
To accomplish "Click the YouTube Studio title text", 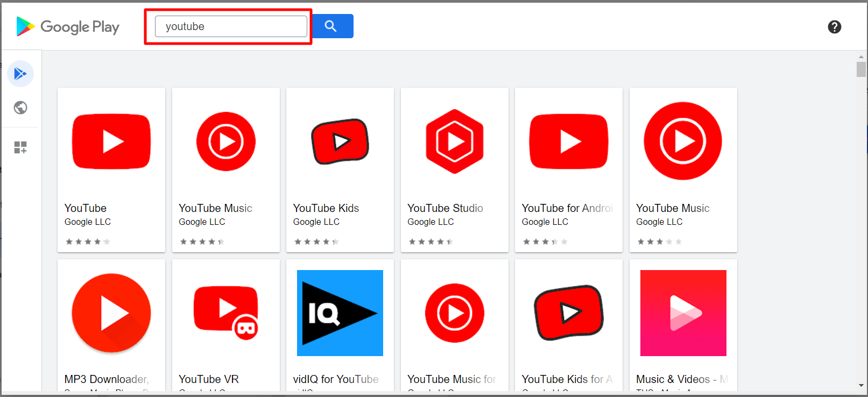I will (445, 208).
